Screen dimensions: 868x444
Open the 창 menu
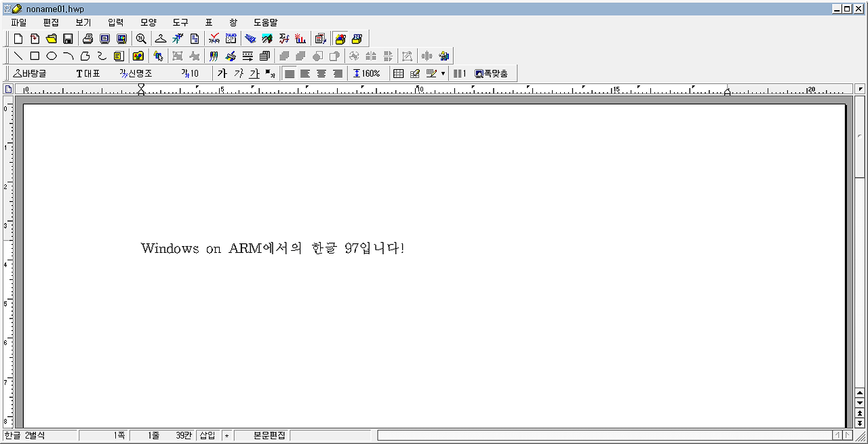pyautogui.click(x=233, y=22)
